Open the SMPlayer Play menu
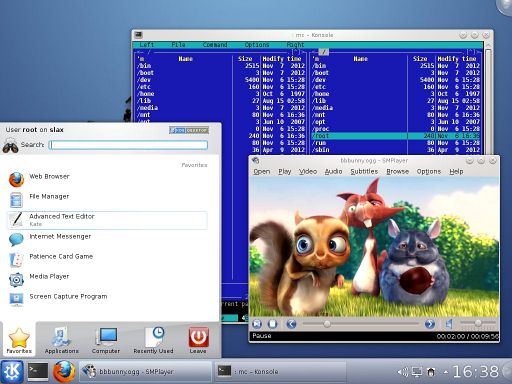The height and width of the screenshot is (384, 512). pos(285,171)
